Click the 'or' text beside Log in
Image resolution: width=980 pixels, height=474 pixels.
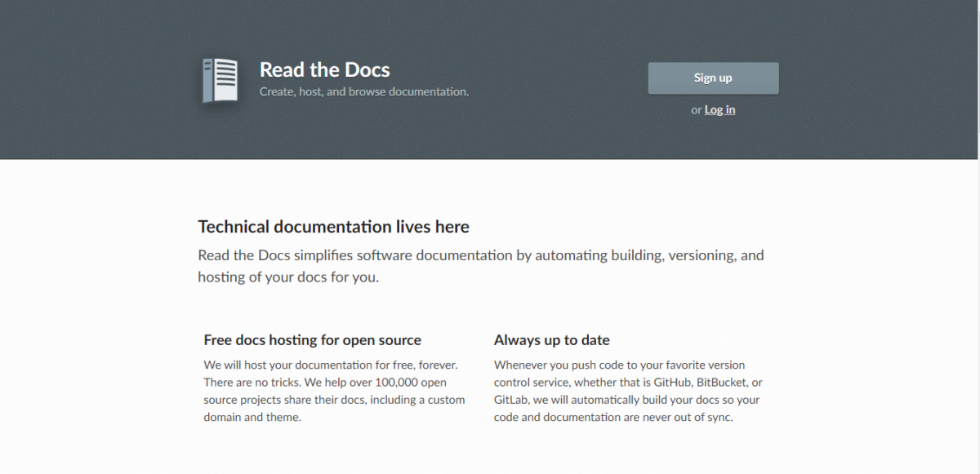(696, 110)
